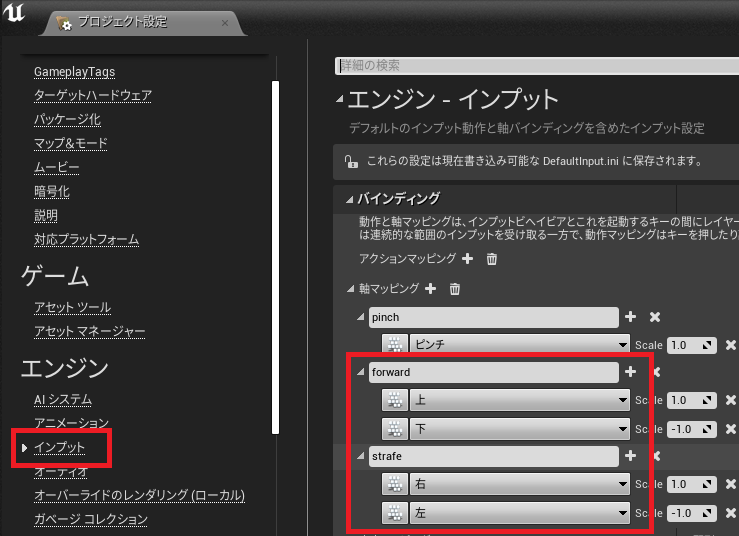
Task: Add a key to strafe mapping
Action: (x=631, y=456)
